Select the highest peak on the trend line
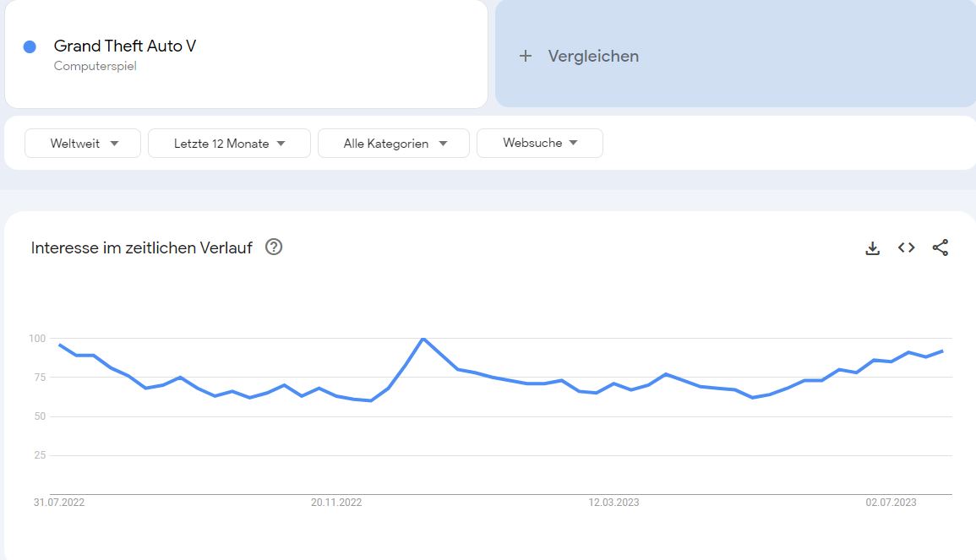 click(423, 339)
